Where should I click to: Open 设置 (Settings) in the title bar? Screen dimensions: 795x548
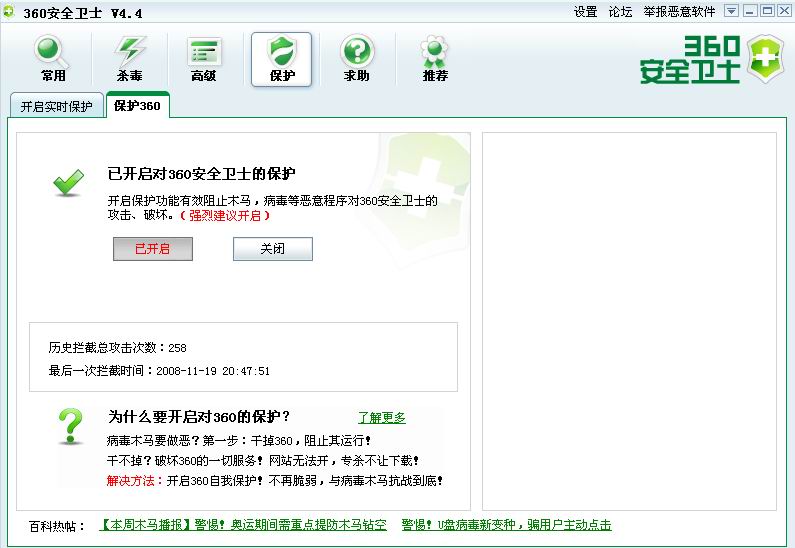coord(586,12)
